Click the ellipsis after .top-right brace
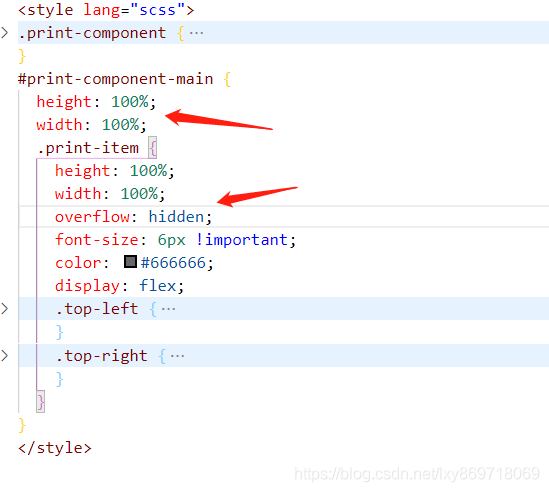The height and width of the screenshot is (492, 549). [178, 356]
